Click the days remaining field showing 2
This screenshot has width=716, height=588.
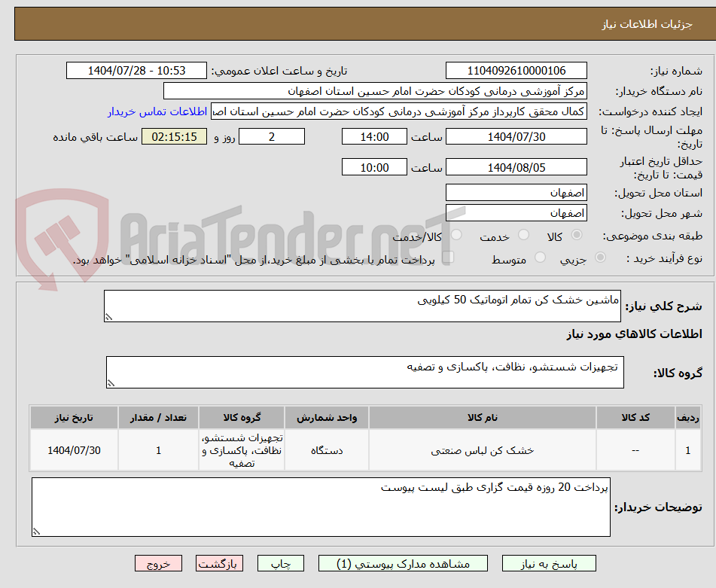point(271,136)
